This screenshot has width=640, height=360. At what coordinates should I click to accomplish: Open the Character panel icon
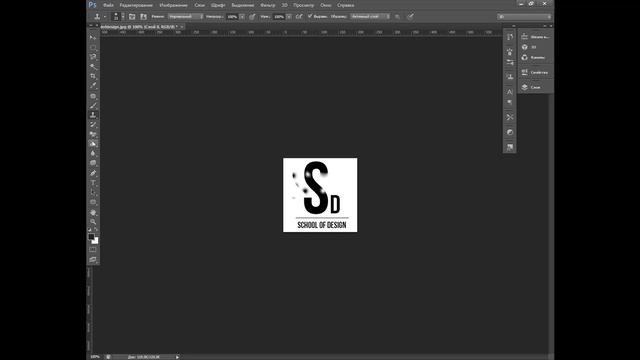pyautogui.click(x=510, y=92)
